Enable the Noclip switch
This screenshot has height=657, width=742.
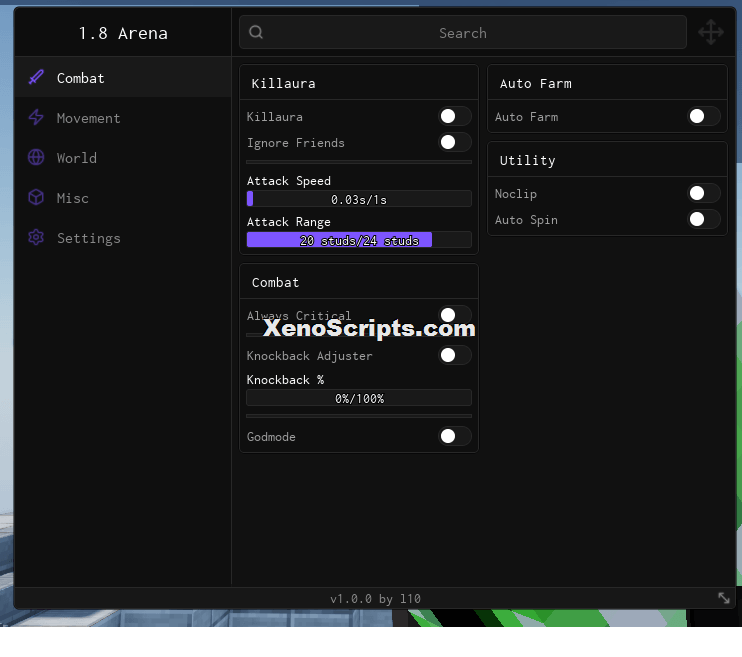click(704, 193)
